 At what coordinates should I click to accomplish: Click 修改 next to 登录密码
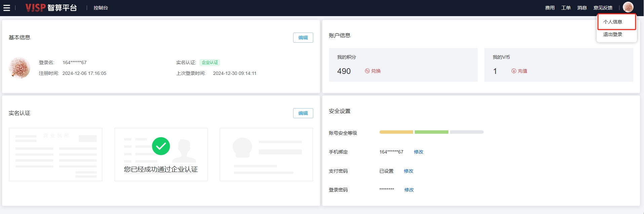409,190
